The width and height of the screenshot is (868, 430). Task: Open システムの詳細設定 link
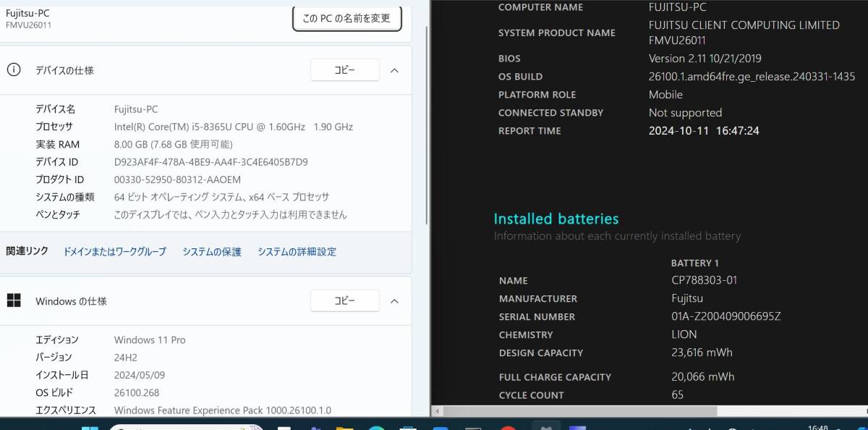click(297, 252)
